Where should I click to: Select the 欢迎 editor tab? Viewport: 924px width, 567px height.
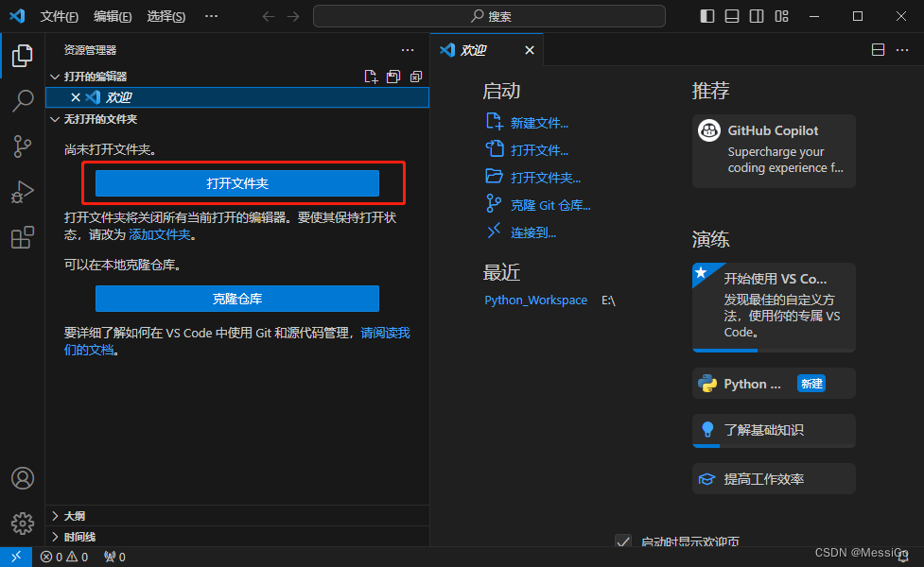point(487,50)
